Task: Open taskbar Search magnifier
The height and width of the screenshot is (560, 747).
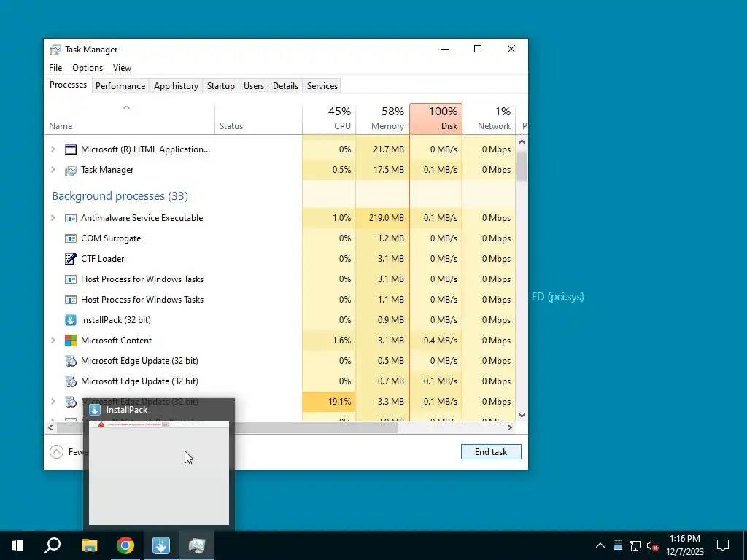Action: pos(53,545)
